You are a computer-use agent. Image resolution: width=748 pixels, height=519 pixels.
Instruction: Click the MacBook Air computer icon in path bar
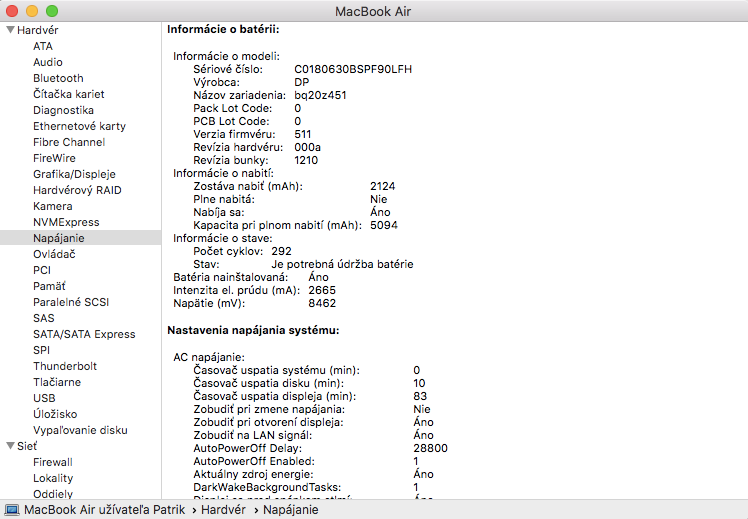12,510
